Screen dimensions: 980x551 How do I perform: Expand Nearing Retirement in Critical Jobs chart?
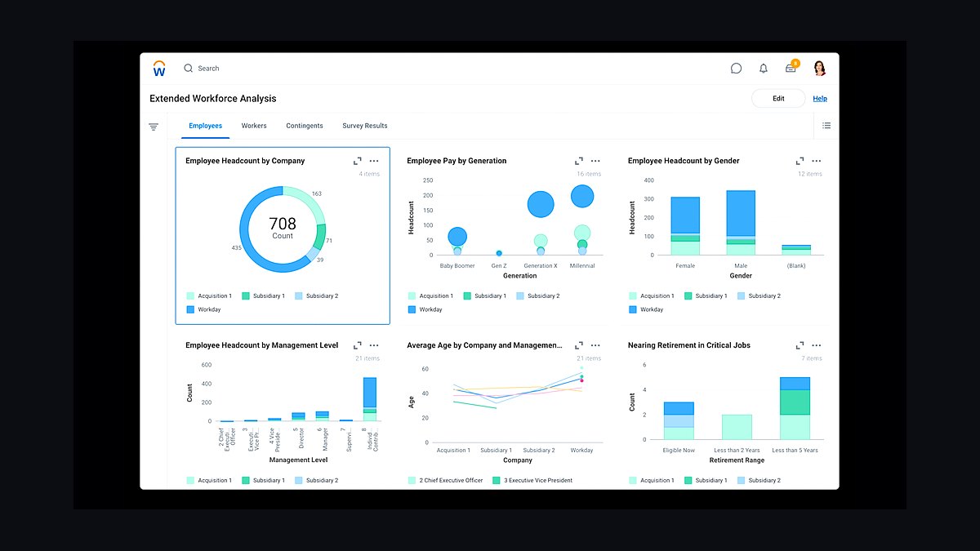pyautogui.click(x=800, y=345)
